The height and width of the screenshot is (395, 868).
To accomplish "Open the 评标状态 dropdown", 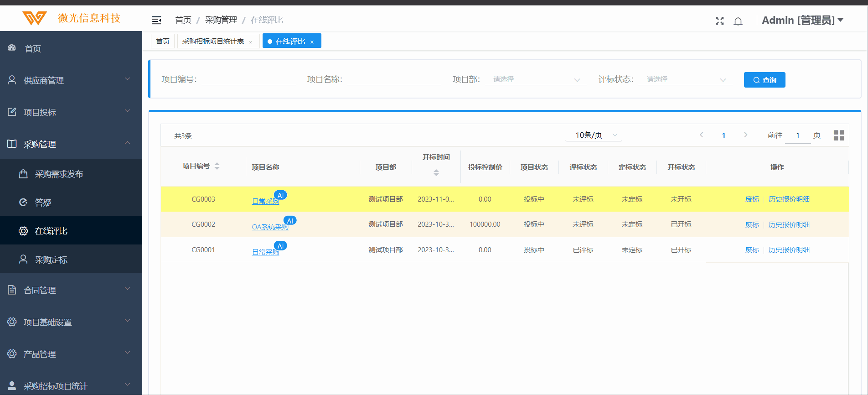I will (x=685, y=80).
